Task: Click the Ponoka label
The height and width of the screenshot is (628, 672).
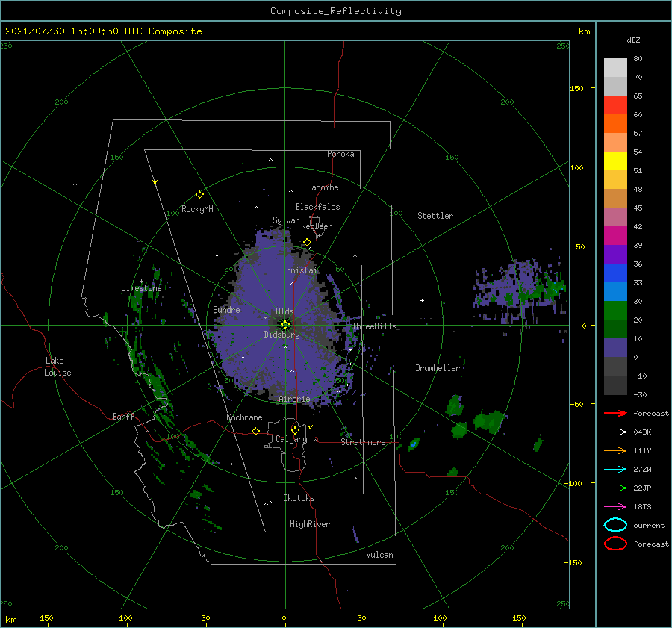Action: pos(340,154)
